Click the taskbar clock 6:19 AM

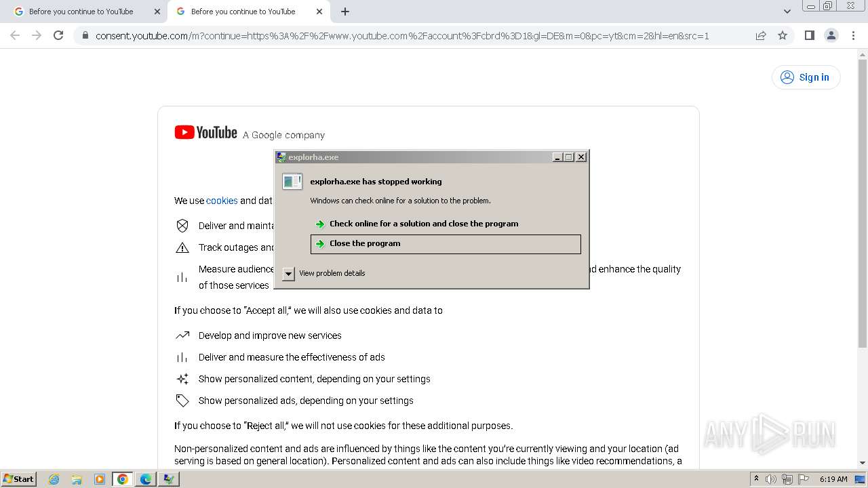(x=833, y=479)
